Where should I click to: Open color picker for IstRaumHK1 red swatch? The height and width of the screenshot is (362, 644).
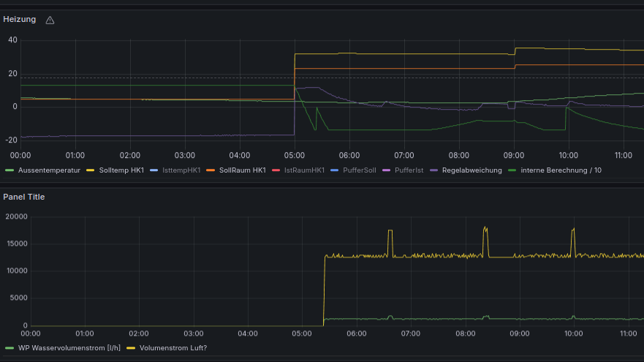276,170
